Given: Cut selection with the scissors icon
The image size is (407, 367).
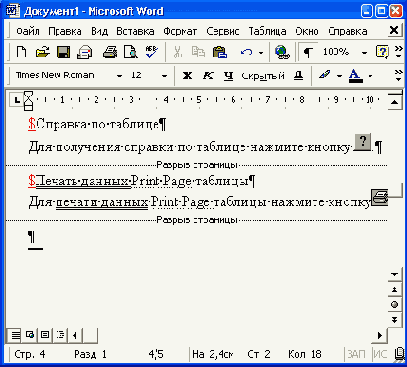Looking at the screenshot, I should pyautogui.click(x=178, y=52).
